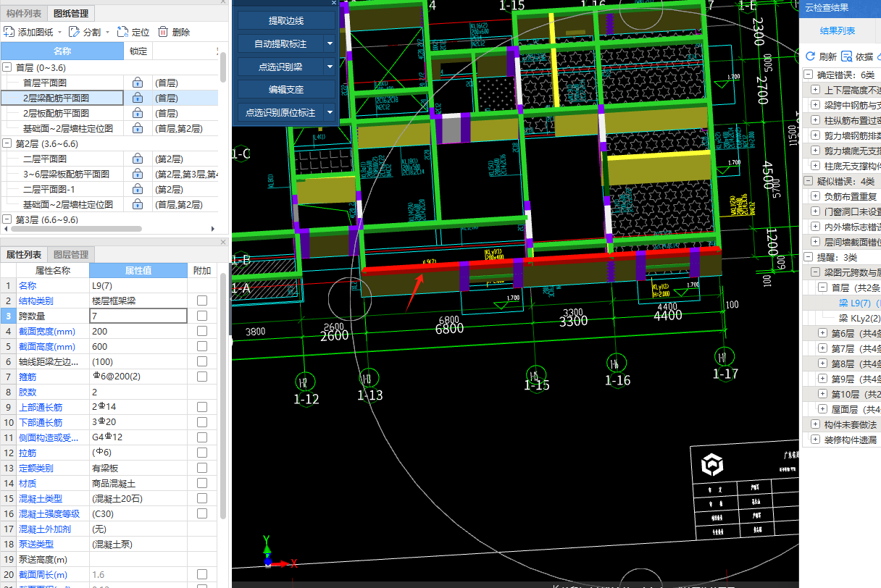Screen dimensions: 881x588
Task: Expand the 屋面层 result node
Action: (x=822, y=409)
